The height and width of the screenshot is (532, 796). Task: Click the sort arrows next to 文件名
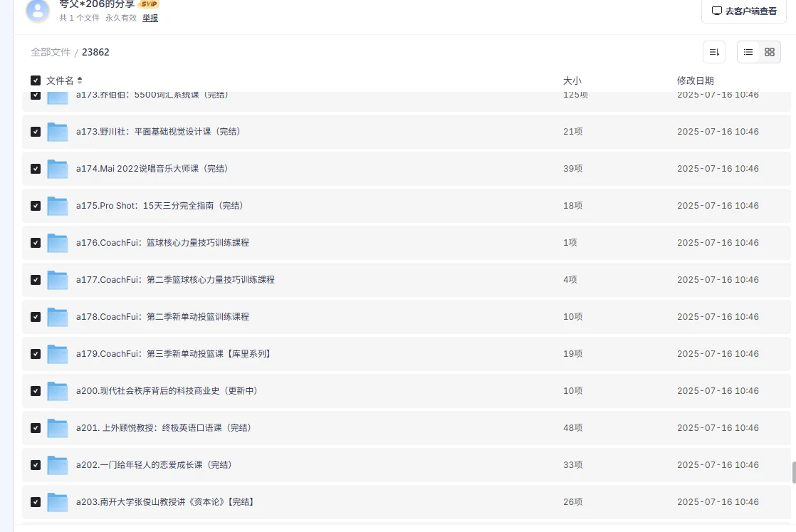point(80,80)
